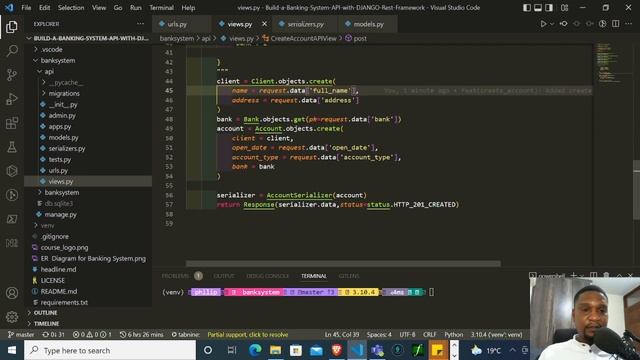Open Explorer More Actions ellipsis
The width and height of the screenshot is (640, 360).
[x=140, y=24]
